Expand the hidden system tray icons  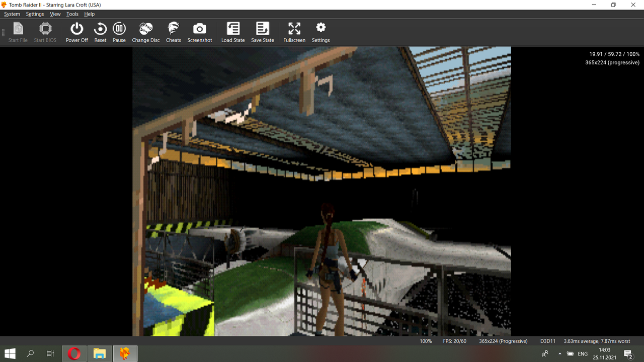(x=560, y=354)
